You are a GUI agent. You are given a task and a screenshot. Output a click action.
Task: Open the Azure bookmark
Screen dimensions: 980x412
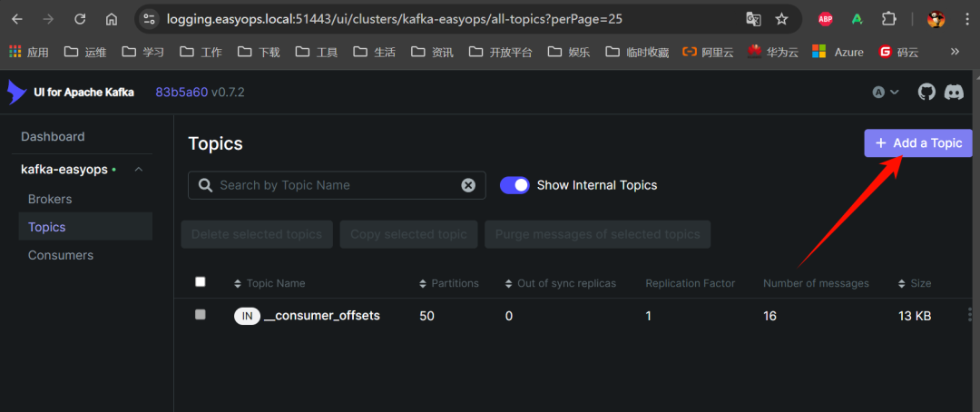(838, 52)
